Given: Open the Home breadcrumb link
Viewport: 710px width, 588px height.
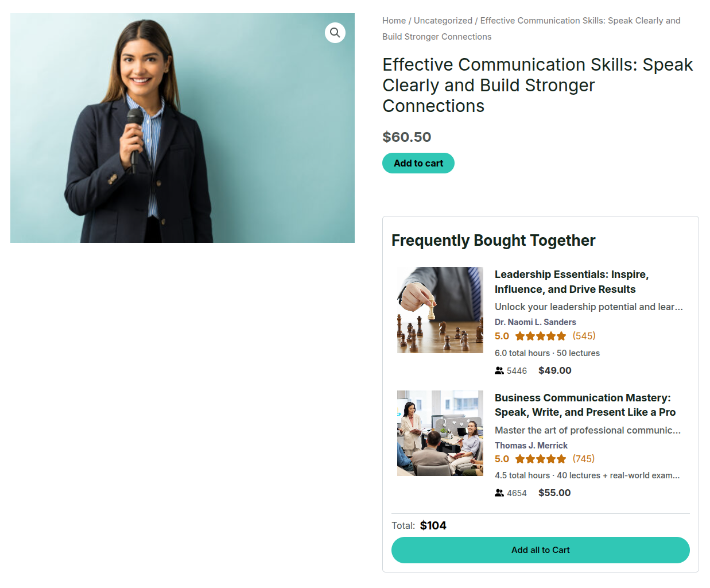Looking at the screenshot, I should coord(394,21).
